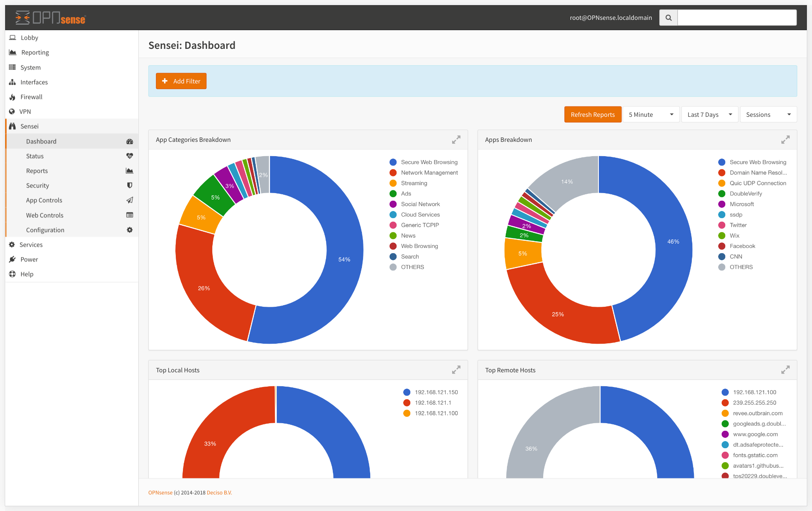Go to Sensei Configuration page

(72, 230)
